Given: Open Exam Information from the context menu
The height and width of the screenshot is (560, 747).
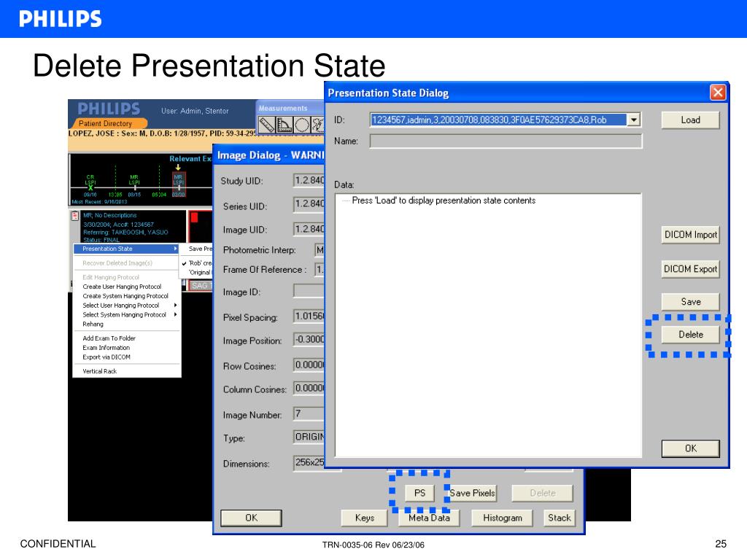Looking at the screenshot, I should (x=107, y=348).
